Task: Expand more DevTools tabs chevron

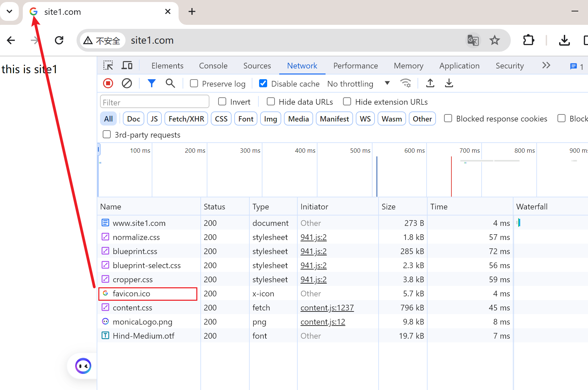Action: (x=546, y=65)
